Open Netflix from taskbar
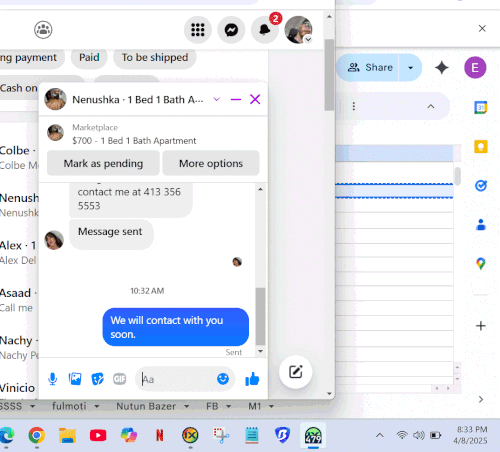Image resolution: width=500 pixels, height=452 pixels. coord(160,435)
